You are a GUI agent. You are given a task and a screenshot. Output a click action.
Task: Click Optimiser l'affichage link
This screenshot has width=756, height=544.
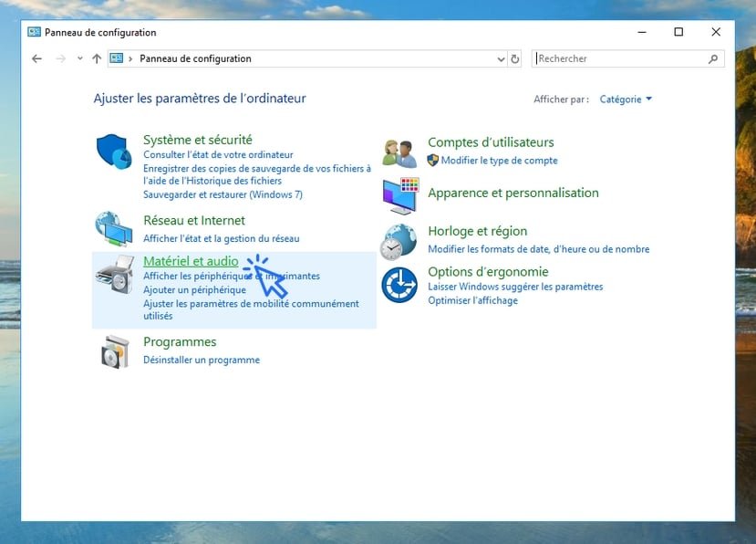coord(472,300)
